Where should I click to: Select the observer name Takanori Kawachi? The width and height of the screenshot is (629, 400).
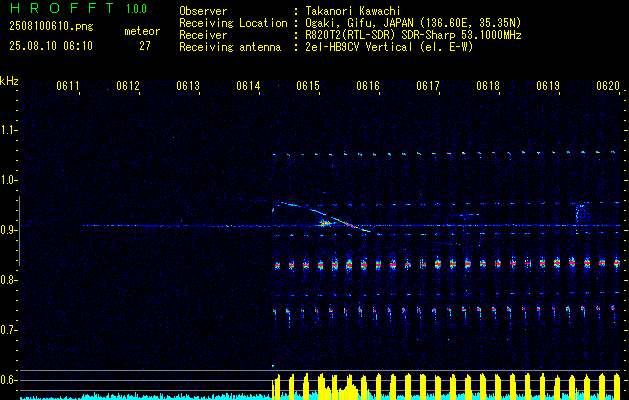(352, 11)
